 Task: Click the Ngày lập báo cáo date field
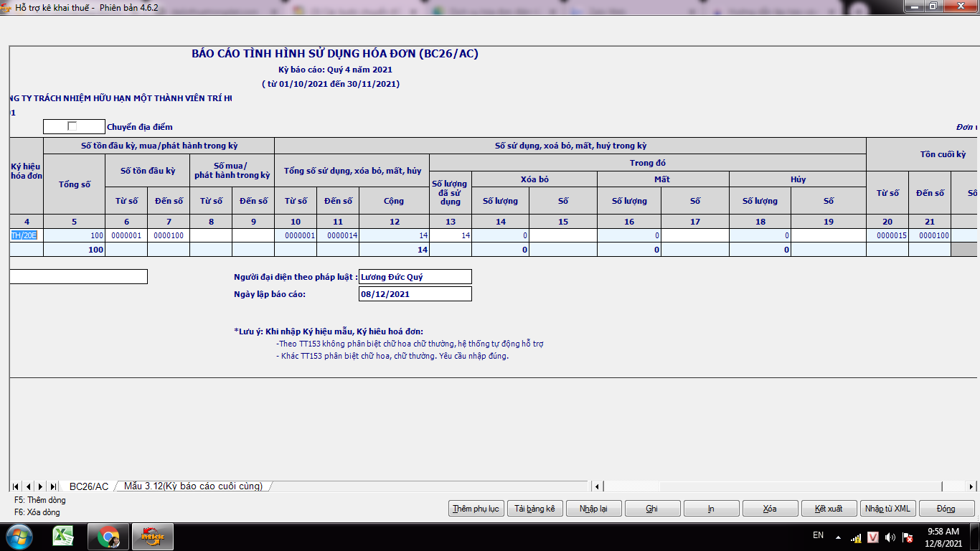pos(415,294)
